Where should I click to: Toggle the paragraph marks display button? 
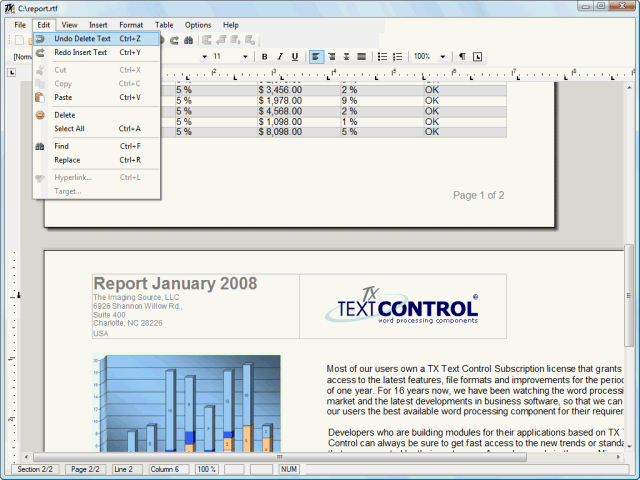pos(462,57)
